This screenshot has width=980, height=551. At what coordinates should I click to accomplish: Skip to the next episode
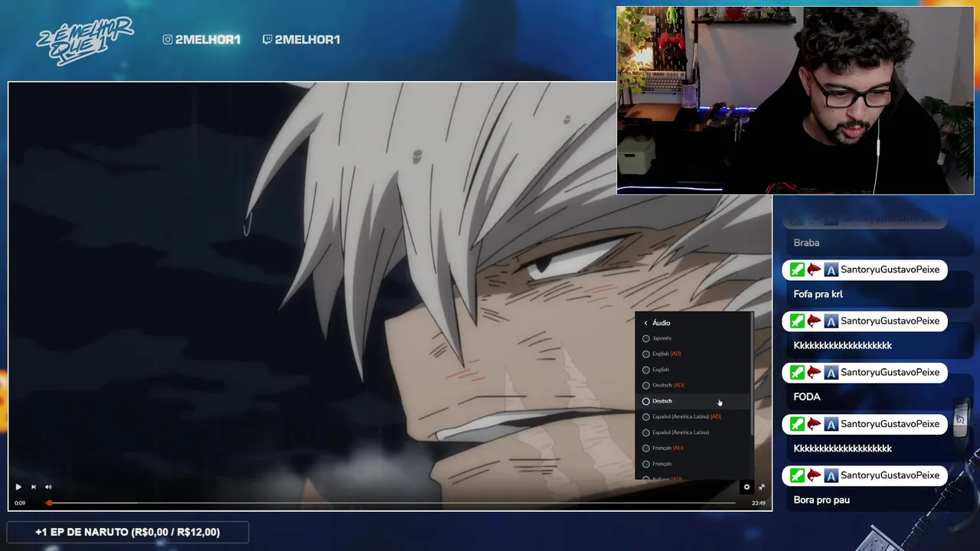click(x=33, y=487)
